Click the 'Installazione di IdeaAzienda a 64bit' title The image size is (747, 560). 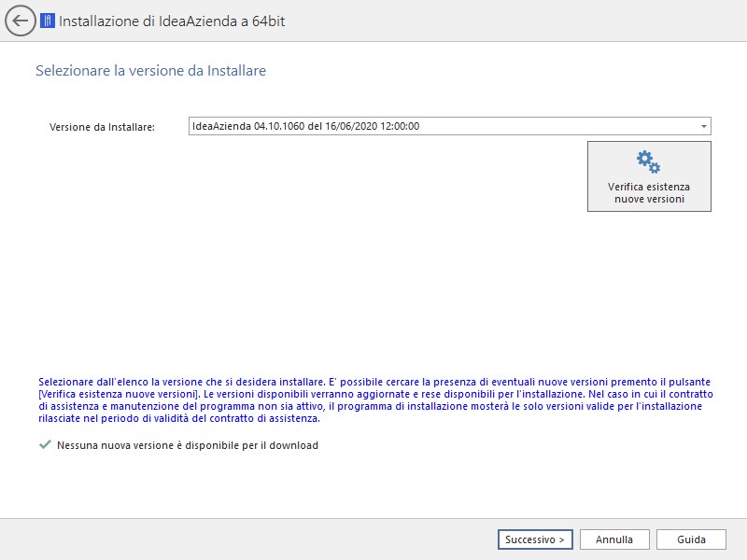click(172, 21)
